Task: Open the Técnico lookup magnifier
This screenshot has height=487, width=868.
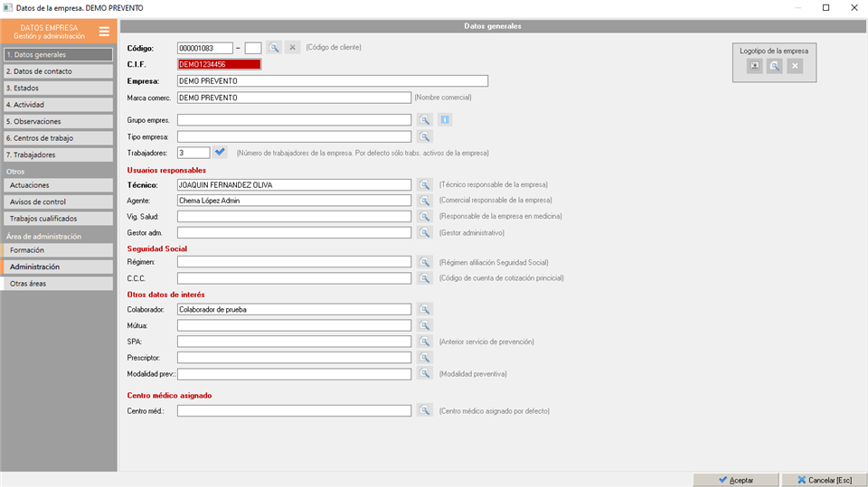Action: point(425,185)
